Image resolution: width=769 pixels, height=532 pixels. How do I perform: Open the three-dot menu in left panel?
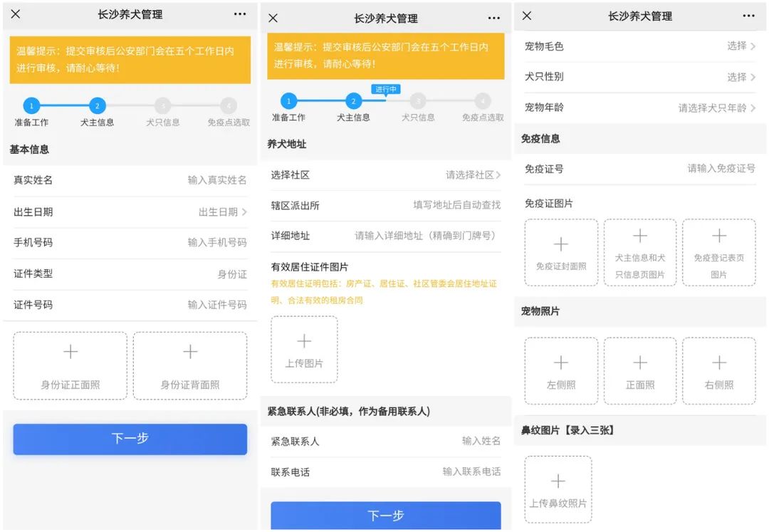point(240,14)
